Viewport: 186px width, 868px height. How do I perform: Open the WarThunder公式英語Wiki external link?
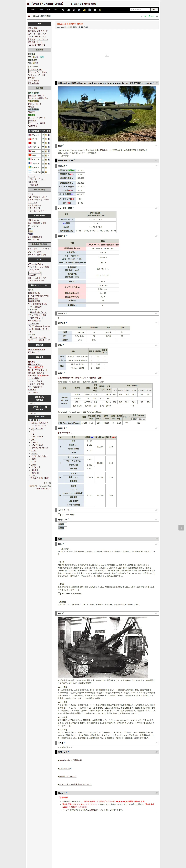pyautogui.click(x=71, y=760)
